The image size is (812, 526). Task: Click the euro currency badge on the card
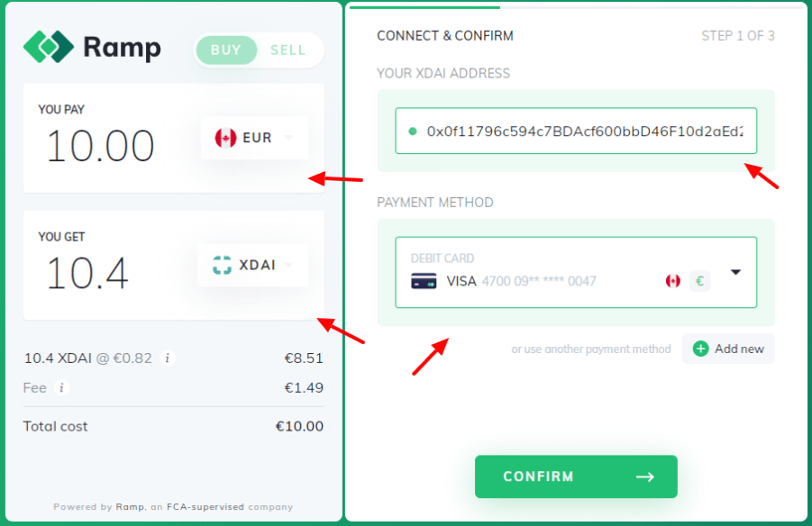[699, 281]
